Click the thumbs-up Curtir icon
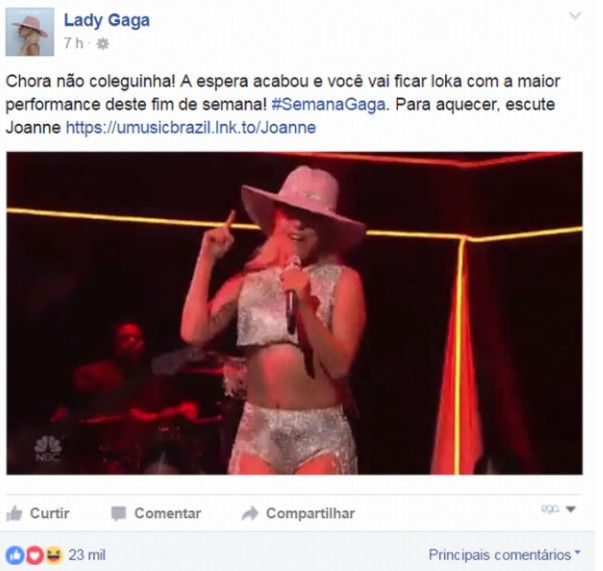Screen dimensions: 603x571 click(15, 513)
